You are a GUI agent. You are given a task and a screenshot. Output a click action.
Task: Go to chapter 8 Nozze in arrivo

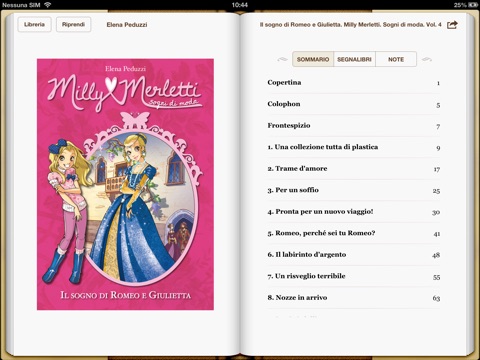(353, 298)
